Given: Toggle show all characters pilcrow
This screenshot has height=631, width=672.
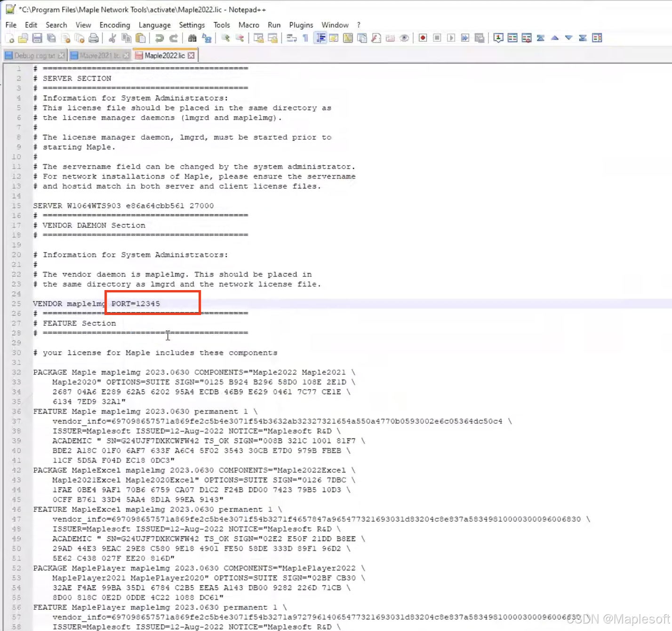Looking at the screenshot, I should click(305, 38).
